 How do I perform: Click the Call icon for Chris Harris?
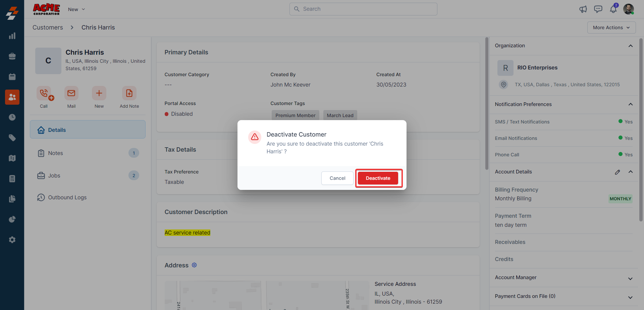pyautogui.click(x=44, y=93)
